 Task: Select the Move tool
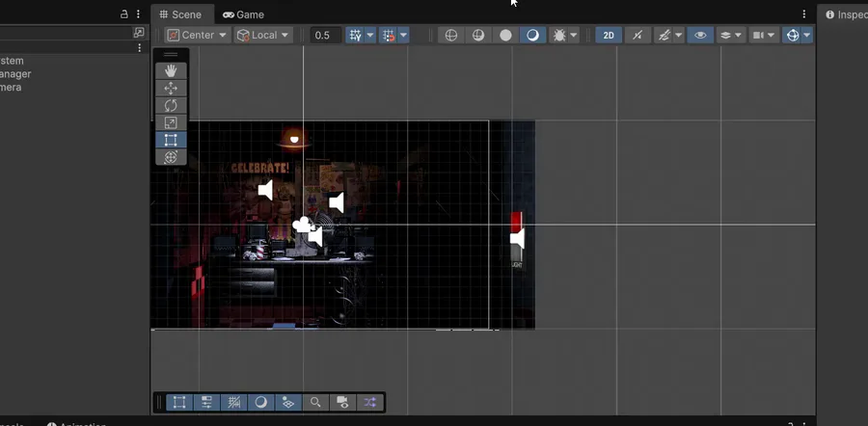point(171,88)
